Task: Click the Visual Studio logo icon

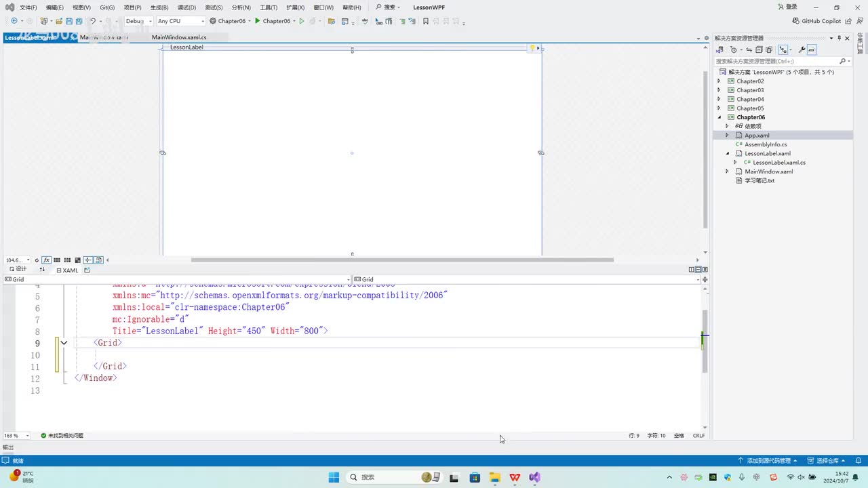Action: click(9, 7)
